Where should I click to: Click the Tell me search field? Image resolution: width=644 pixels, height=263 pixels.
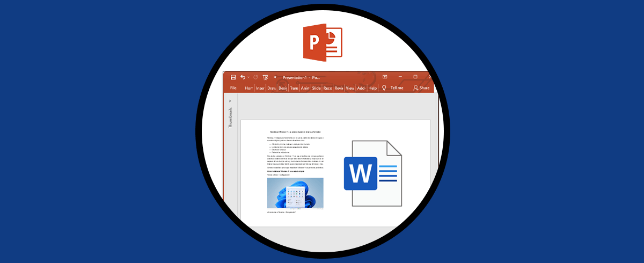tap(397, 88)
